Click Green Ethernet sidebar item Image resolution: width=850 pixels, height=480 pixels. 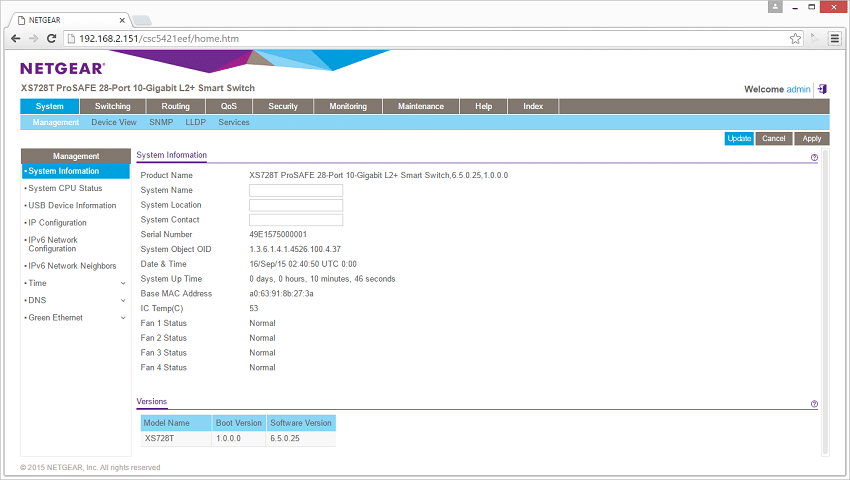pyautogui.click(x=55, y=318)
